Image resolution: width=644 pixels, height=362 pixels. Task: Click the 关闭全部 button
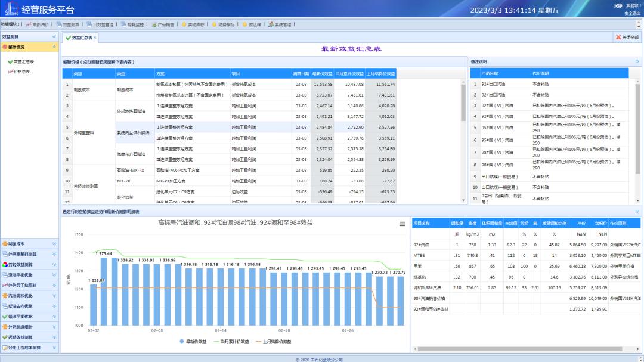pyautogui.click(x=627, y=38)
